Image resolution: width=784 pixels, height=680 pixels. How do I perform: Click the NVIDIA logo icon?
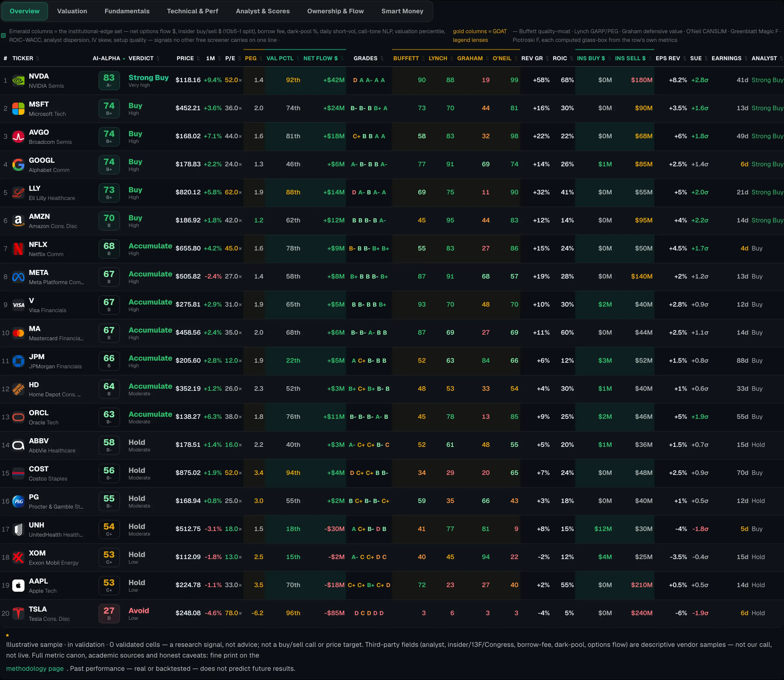[18, 81]
